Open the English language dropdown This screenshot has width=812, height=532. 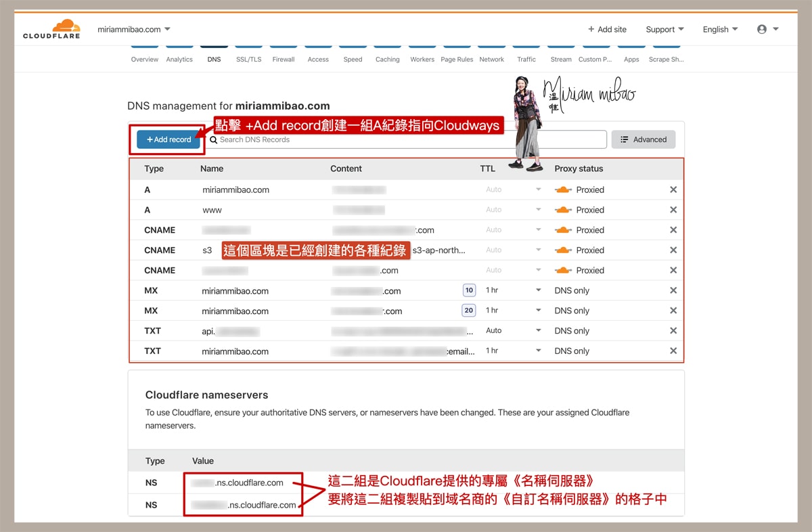720,29
